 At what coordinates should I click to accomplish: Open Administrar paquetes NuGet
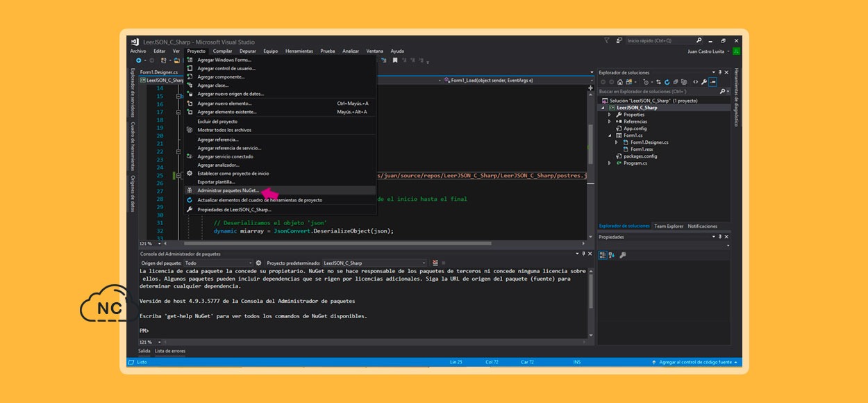point(280,190)
